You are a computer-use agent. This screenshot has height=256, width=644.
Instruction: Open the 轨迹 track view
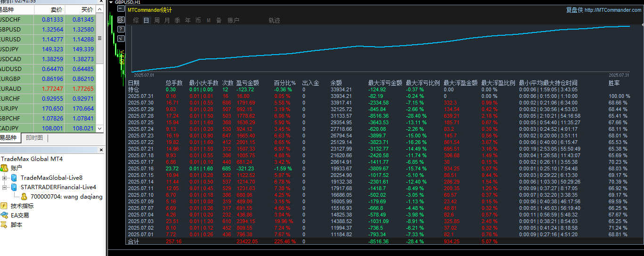275,20
